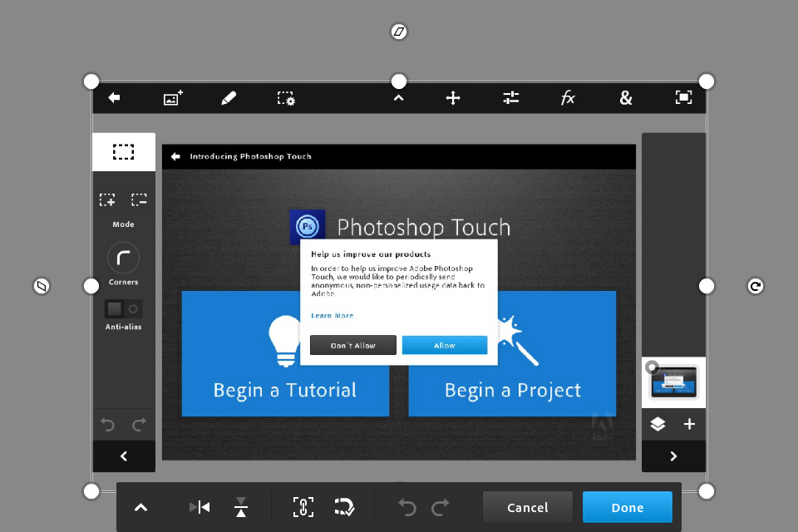Select the top-right corner transform handle

point(707,81)
